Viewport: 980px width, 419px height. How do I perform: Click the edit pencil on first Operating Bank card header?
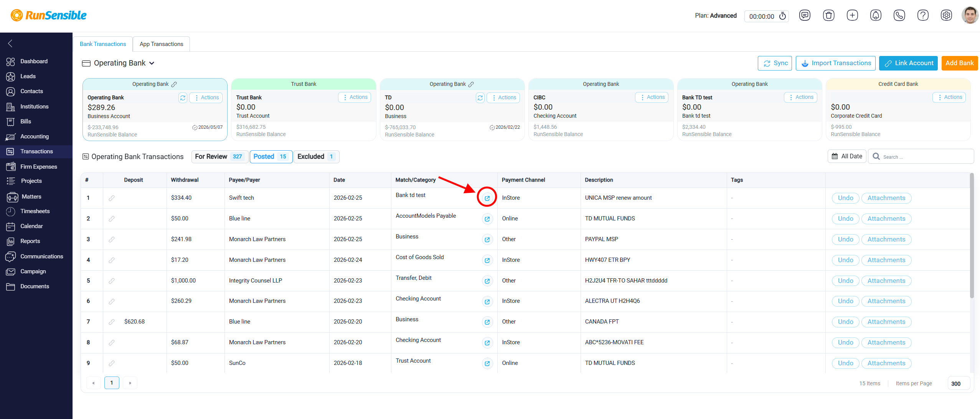[x=174, y=84]
